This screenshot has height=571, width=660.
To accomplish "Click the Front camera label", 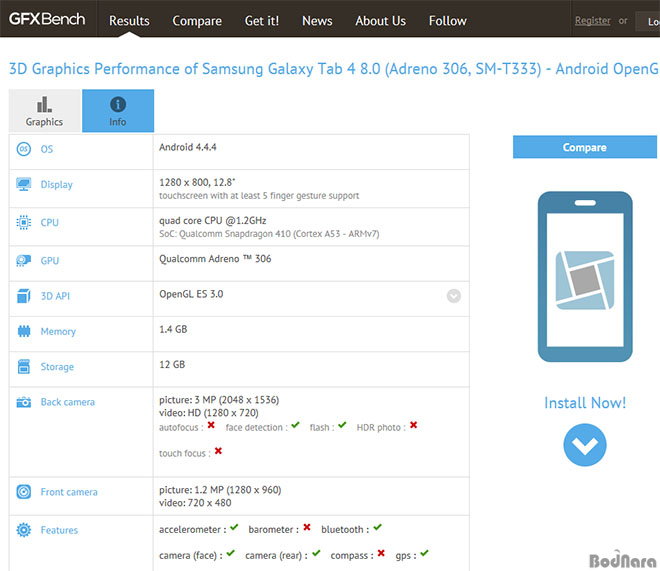I will 69,492.
